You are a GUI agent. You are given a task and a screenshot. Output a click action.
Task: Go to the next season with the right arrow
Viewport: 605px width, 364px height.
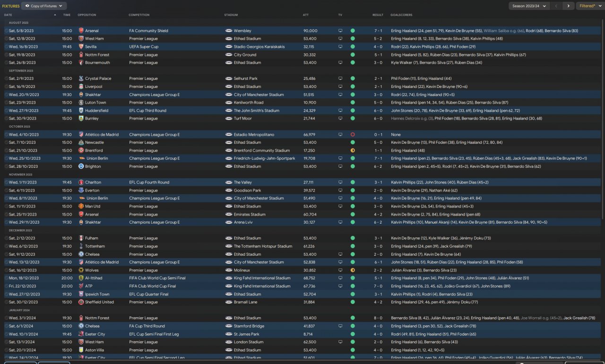(568, 6)
